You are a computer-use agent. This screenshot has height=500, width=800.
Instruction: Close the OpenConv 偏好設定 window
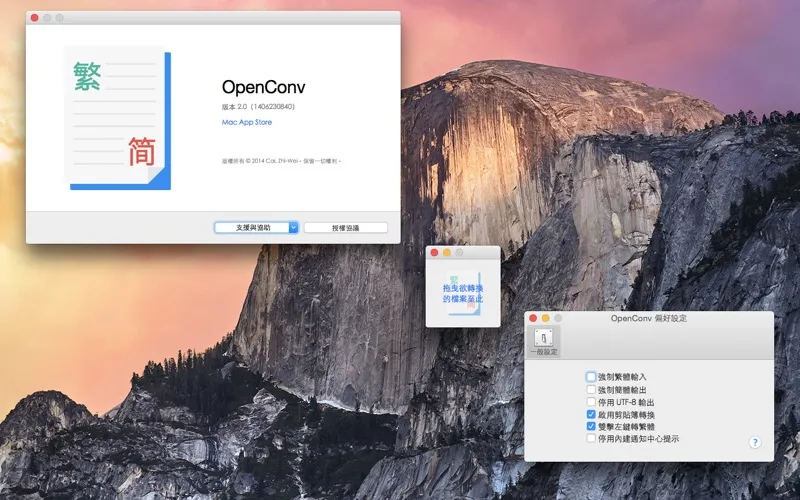tap(533, 318)
